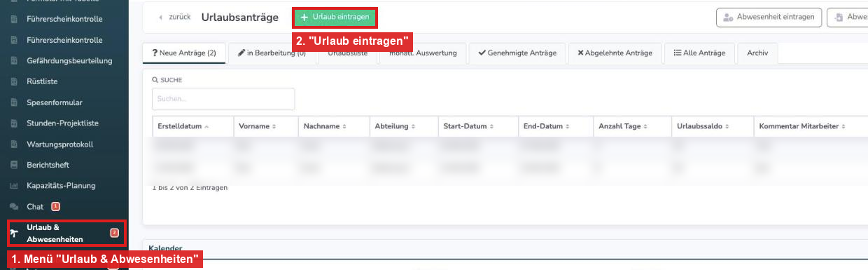Open the Neue Anträge (2) tab
Viewport: 868px width, 270px height.
coord(184,53)
